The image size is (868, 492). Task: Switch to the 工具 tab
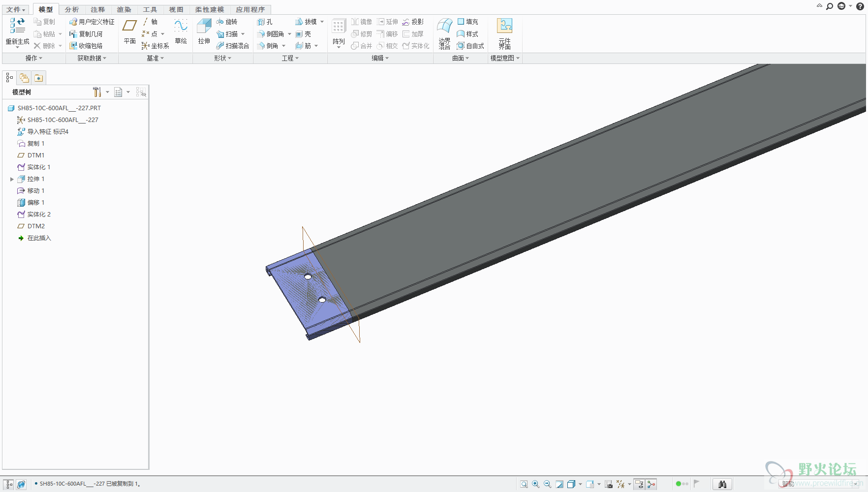click(x=150, y=9)
